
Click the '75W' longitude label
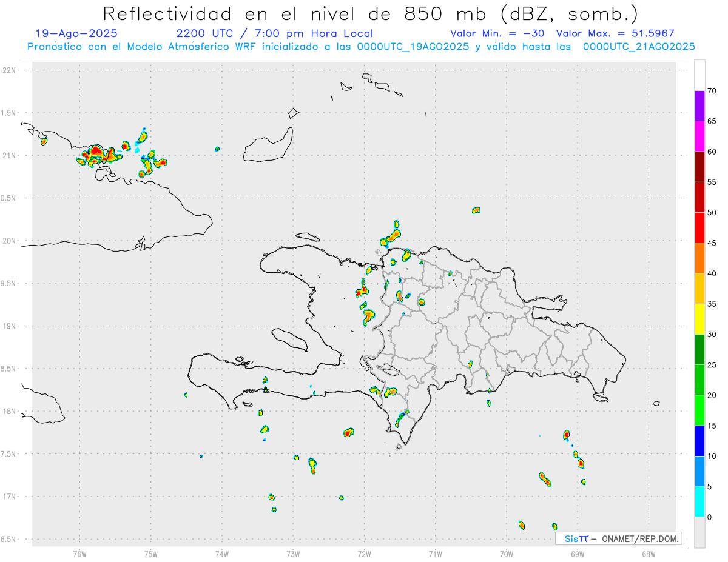pos(151,554)
